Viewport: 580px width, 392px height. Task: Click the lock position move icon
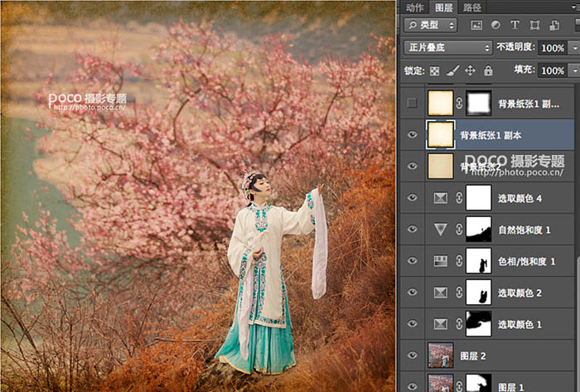click(x=470, y=71)
